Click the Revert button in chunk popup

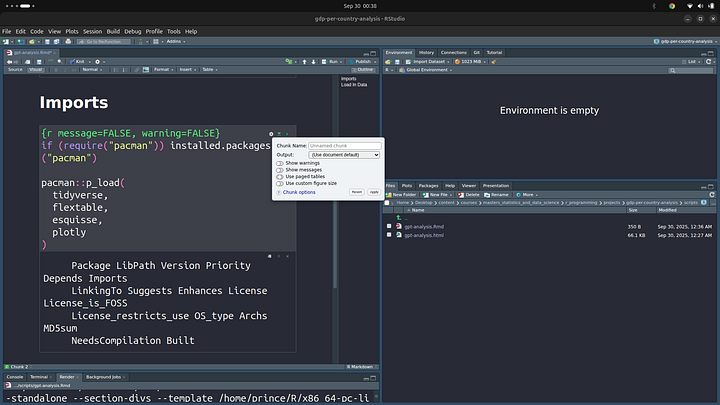click(357, 192)
